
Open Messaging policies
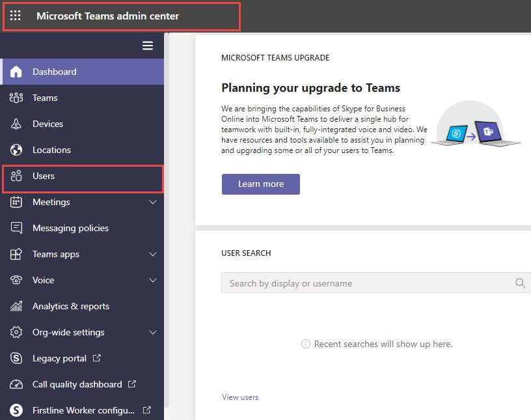(x=82, y=228)
